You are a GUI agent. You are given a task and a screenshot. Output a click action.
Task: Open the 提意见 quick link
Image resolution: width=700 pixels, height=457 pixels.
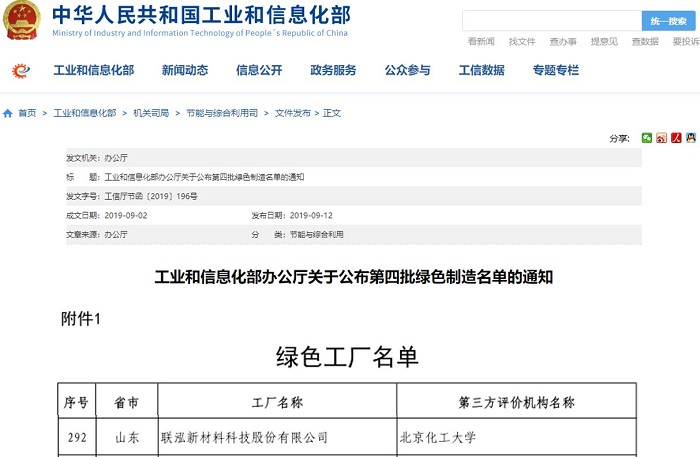[604, 42]
